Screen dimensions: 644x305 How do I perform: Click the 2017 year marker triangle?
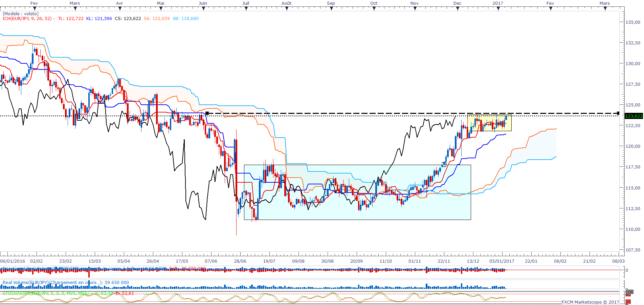[x=498, y=9]
